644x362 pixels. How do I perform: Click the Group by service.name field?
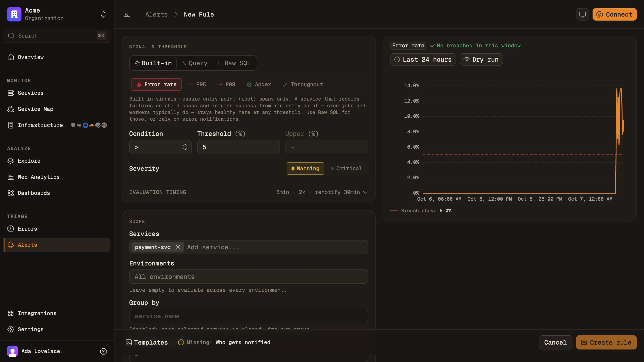click(248, 316)
